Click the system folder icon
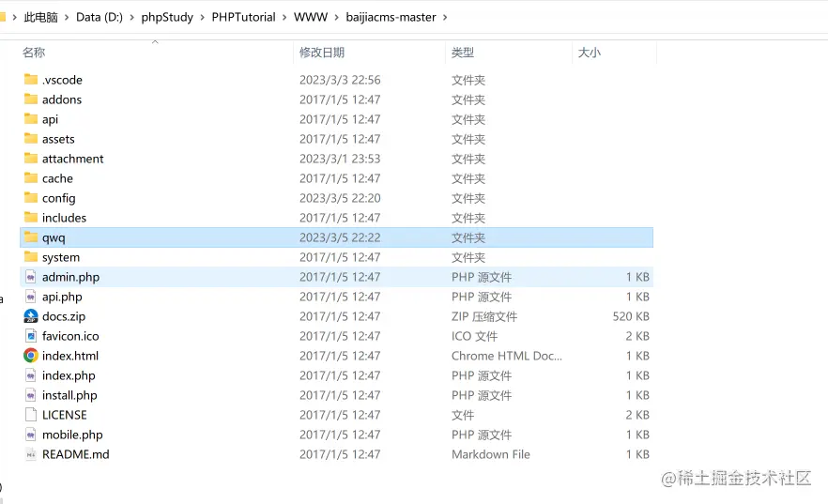This screenshot has height=504, width=828. point(31,257)
